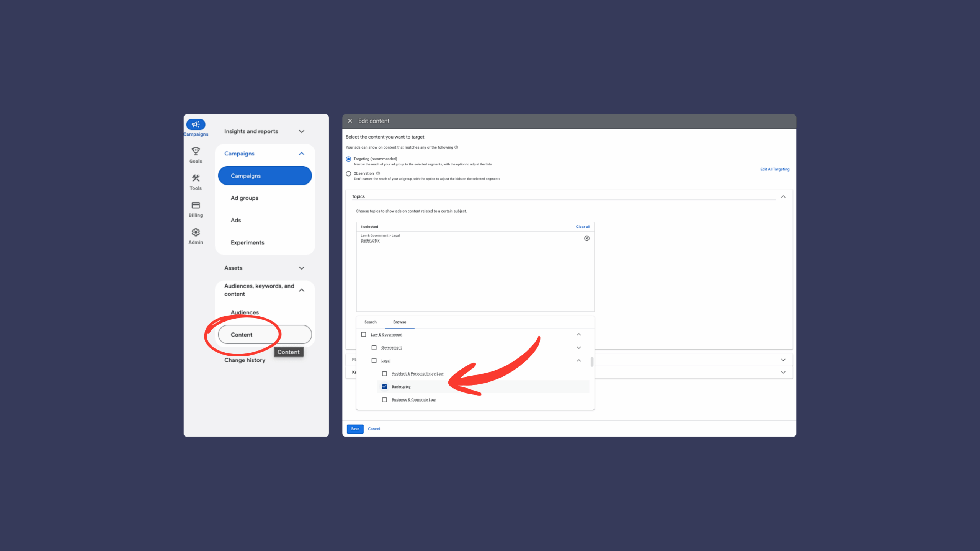Click the topic list scrollbar

click(x=592, y=362)
